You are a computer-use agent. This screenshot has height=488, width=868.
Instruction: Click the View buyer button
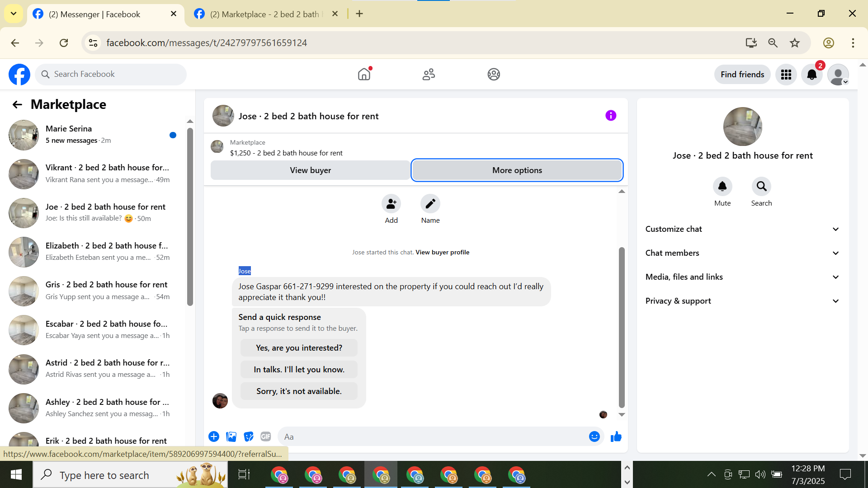coord(310,170)
